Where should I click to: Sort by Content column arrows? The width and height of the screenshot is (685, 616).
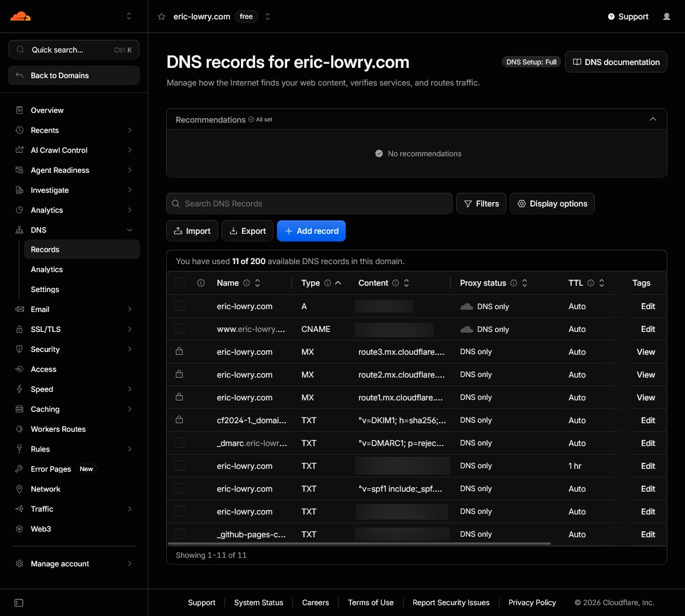tap(406, 283)
